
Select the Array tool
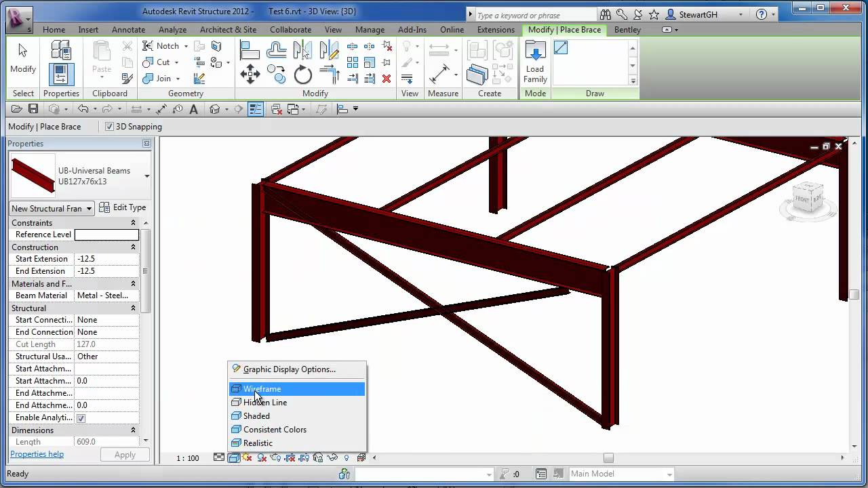(x=353, y=62)
